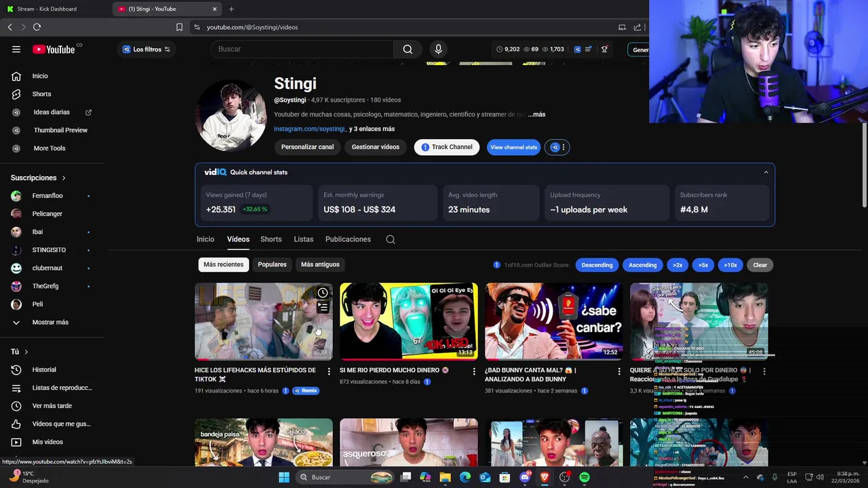Image resolution: width=868 pixels, height=488 pixels.
Task: Apply Descending outlier score sort
Action: tap(597, 265)
